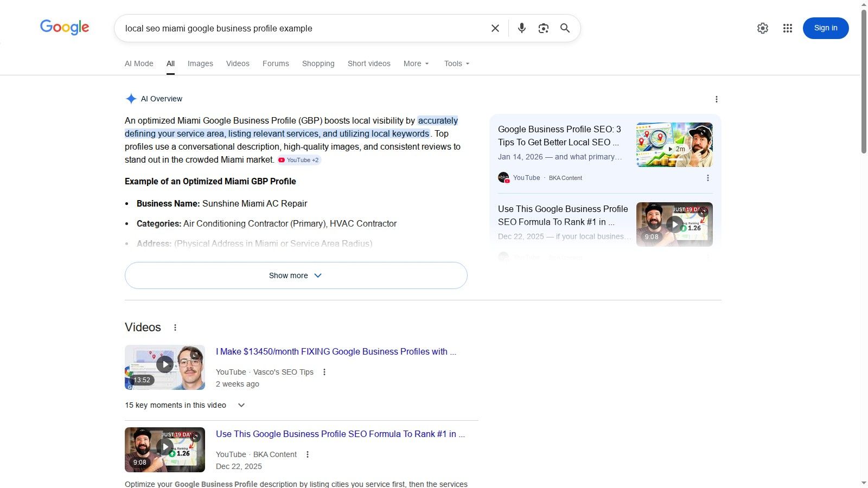This screenshot has width=868, height=488.
Task: Select the All results tab
Action: click(170, 63)
